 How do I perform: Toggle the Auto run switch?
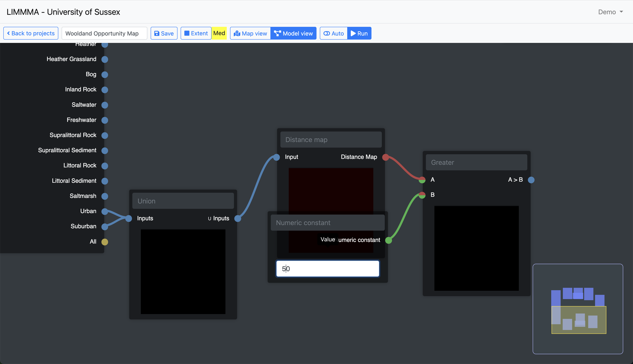point(334,33)
